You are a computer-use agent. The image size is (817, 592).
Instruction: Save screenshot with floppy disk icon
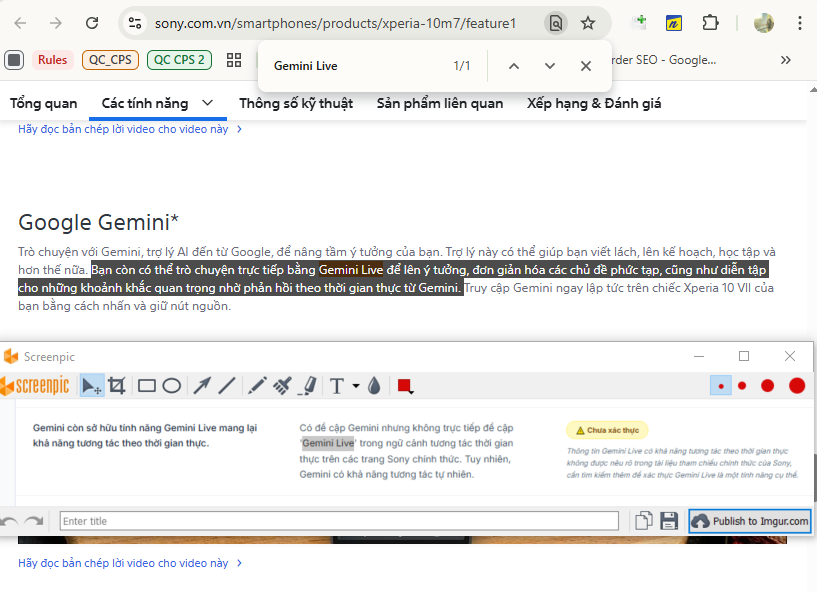click(669, 521)
